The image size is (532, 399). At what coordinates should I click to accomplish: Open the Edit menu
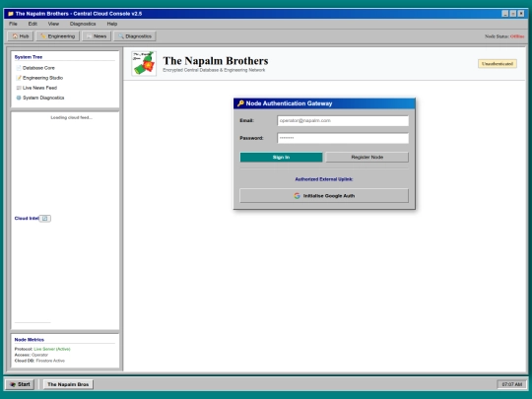coord(33,24)
